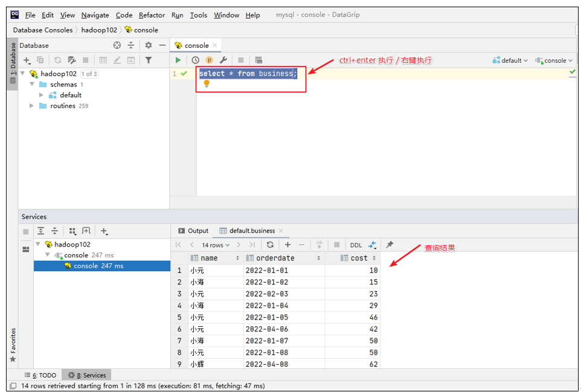
Task: Open the 14 rows page size dropdown
Action: (x=216, y=245)
